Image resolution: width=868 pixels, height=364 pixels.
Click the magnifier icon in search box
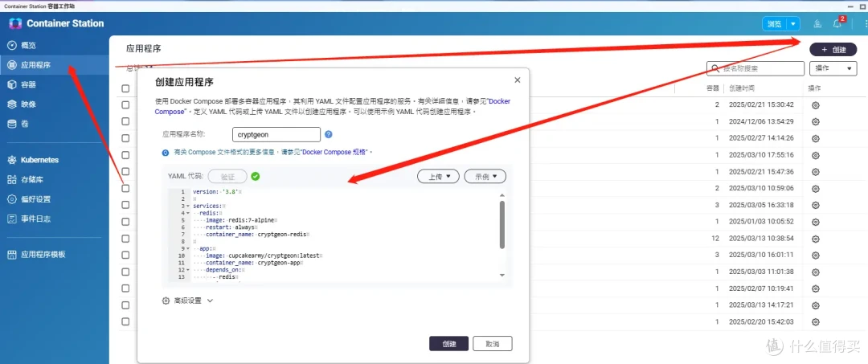[716, 68]
